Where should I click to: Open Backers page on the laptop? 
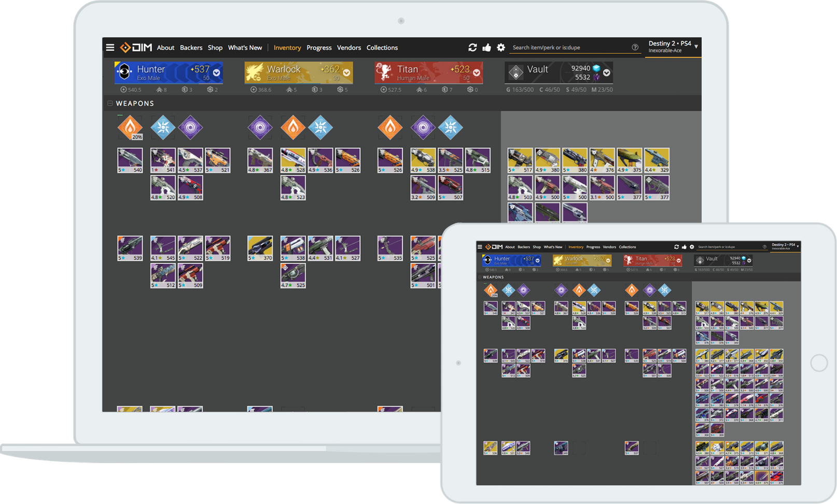[191, 48]
